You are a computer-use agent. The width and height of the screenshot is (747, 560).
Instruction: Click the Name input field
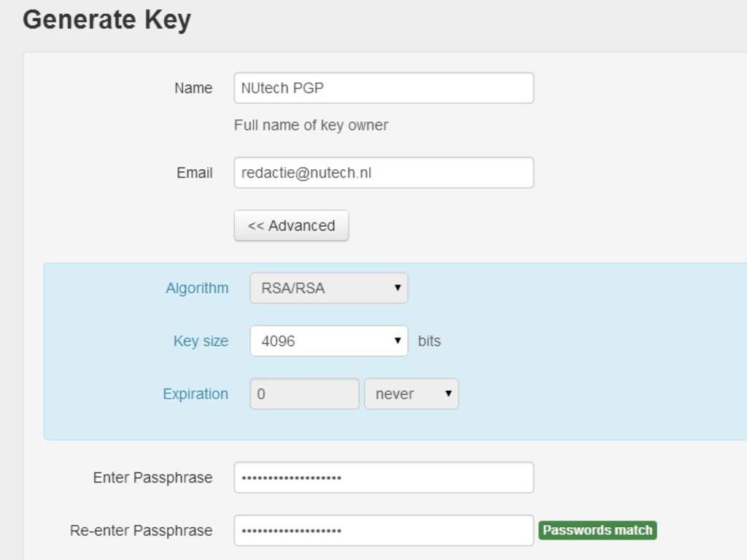point(384,88)
